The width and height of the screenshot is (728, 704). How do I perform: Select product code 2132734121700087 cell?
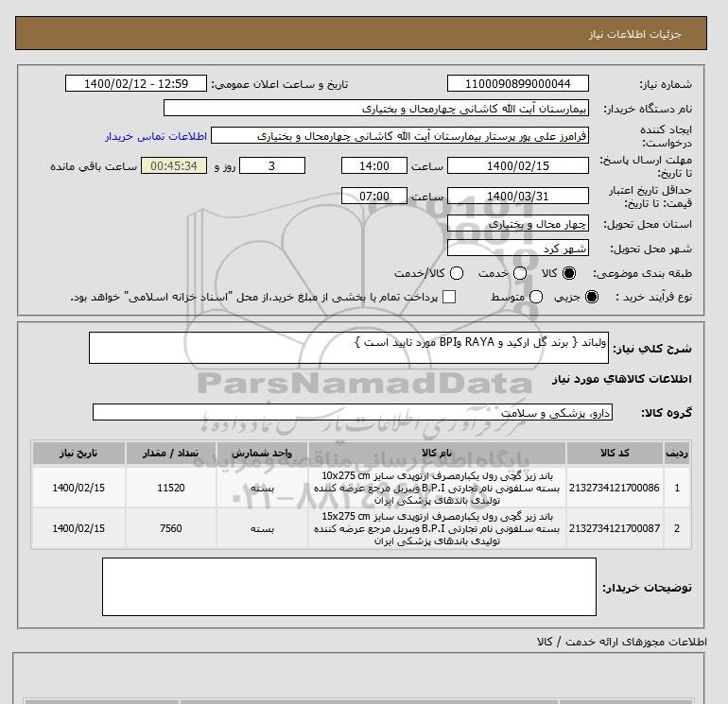click(615, 528)
